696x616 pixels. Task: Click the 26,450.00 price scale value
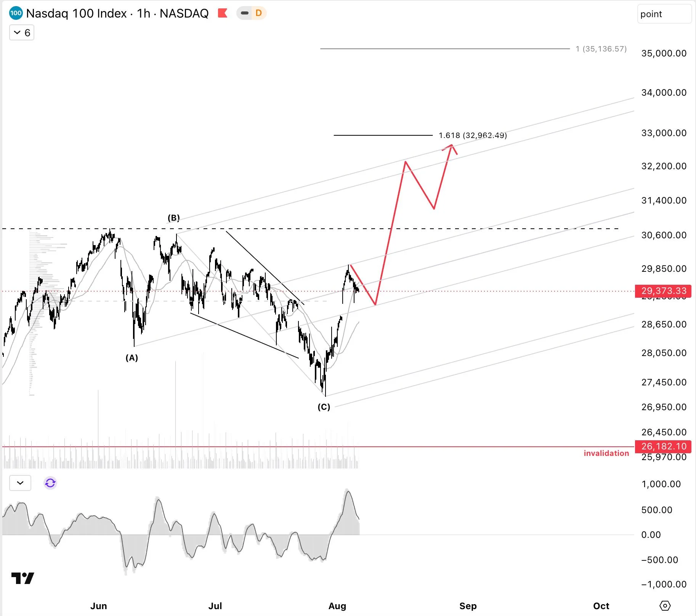[x=664, y=432]
